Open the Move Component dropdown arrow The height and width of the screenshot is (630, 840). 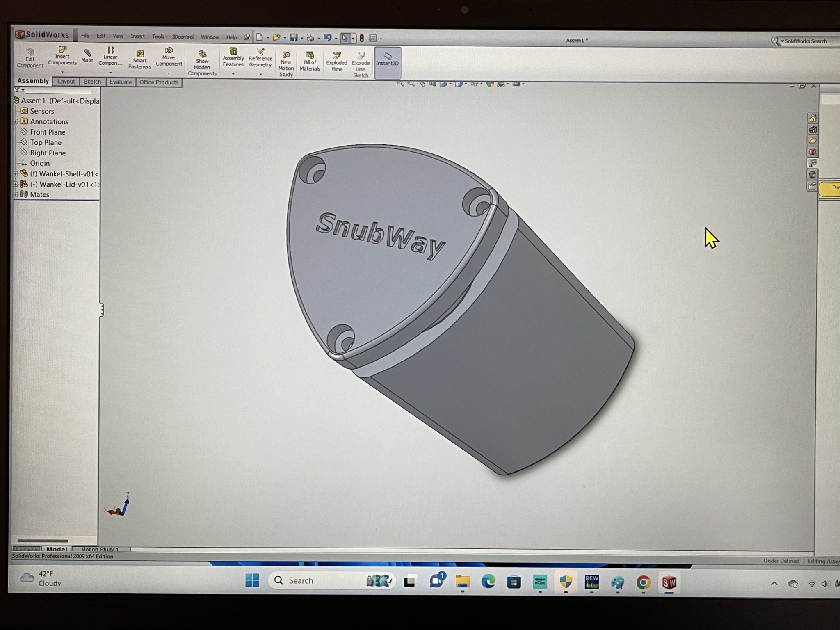(169, 73)
